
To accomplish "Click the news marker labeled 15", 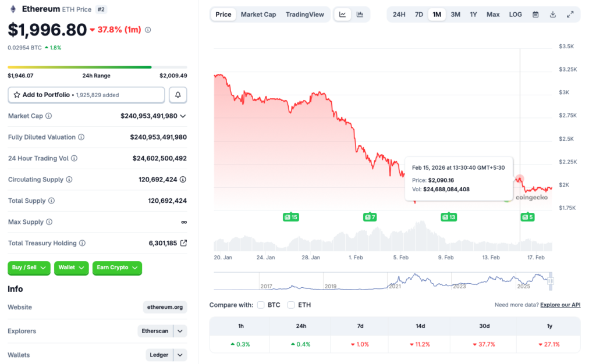I will [x=290, y=217].
